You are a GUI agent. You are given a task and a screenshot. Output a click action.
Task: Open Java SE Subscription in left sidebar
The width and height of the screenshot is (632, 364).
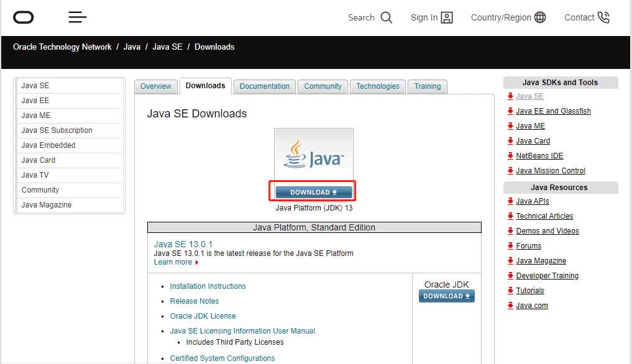click(x=70, y=130)
